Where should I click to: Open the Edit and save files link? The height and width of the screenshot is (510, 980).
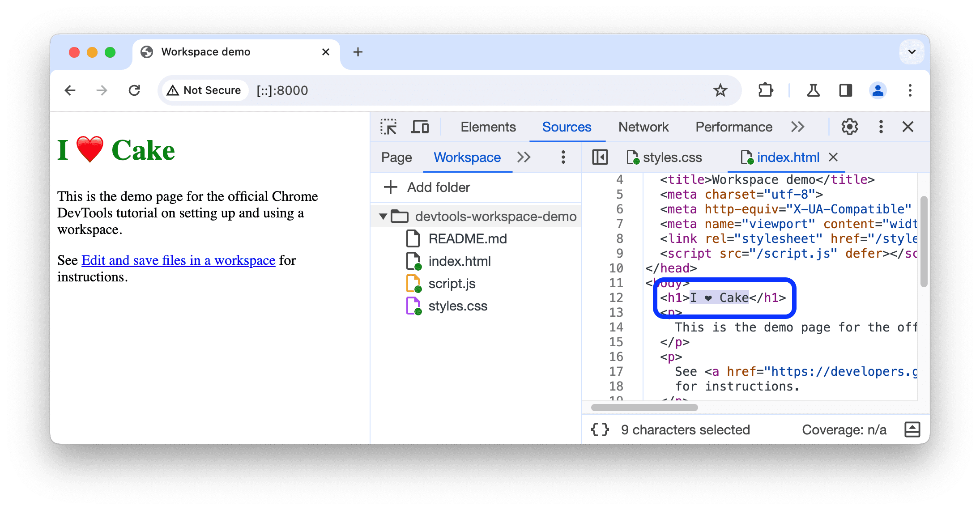[178, 259]
